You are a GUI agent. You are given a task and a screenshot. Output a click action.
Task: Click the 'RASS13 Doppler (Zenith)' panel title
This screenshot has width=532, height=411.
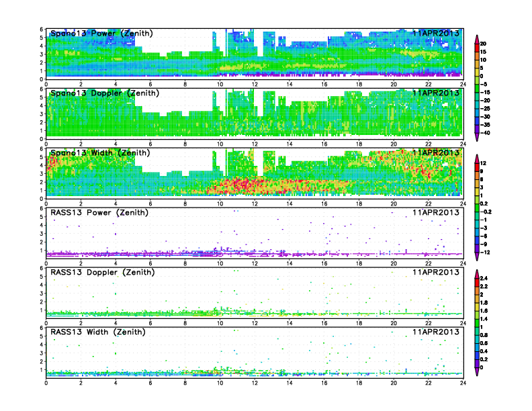pos(103,272)
